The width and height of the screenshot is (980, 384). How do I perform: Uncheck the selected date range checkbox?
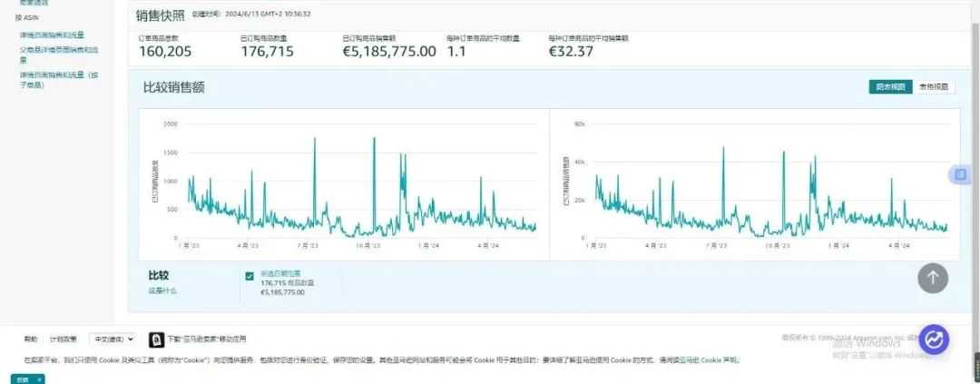(x=250, y=276)
